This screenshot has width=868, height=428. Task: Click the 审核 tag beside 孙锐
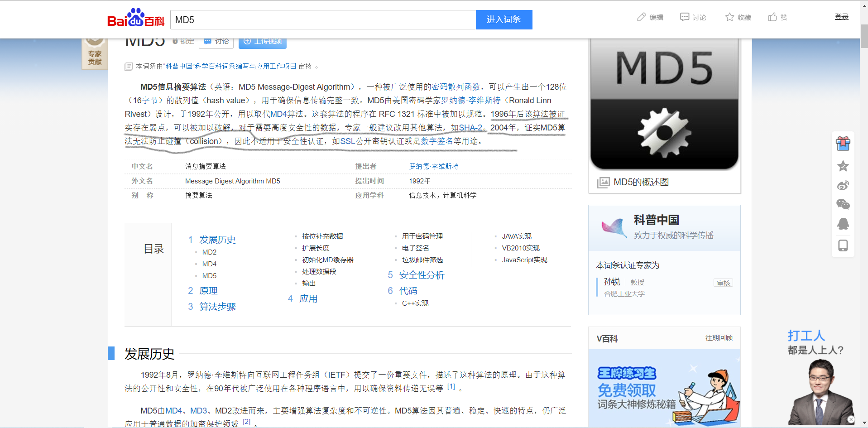pyautogui.click(x=724, y=283)
